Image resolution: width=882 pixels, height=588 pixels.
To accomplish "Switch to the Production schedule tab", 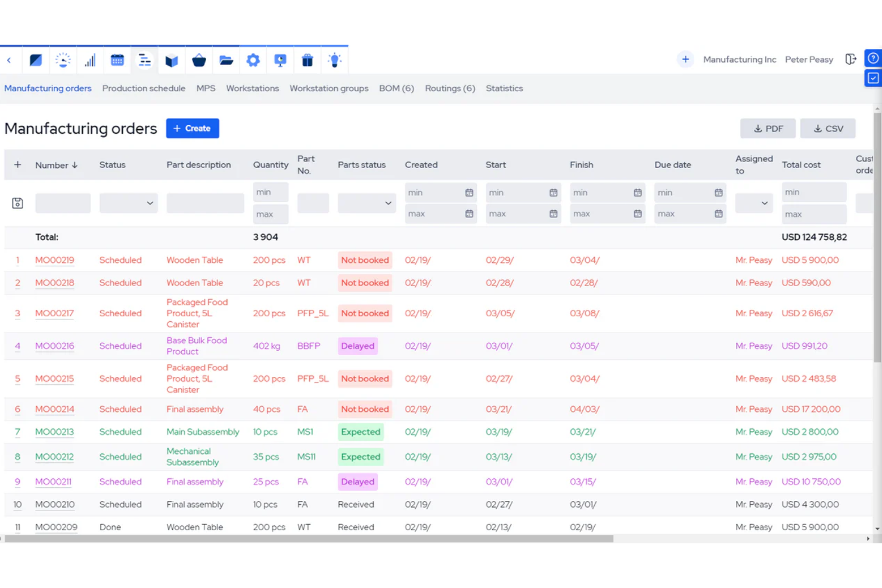I will point(143,88).
